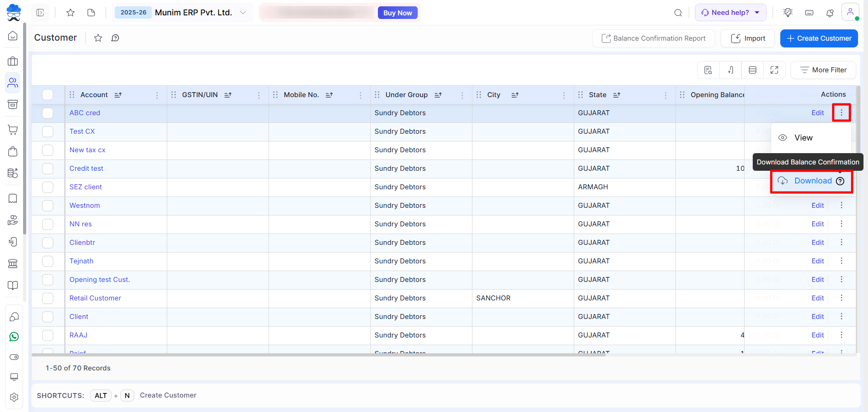Select Download in the row action menu
Viewport: 868px width, 412px height.
click(x=812, y=181)
